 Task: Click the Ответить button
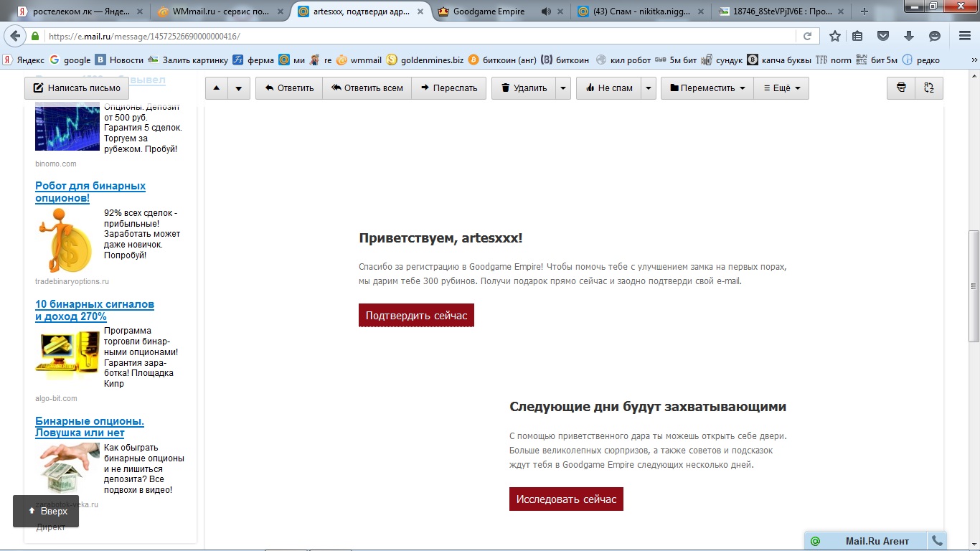pos(289,88)
